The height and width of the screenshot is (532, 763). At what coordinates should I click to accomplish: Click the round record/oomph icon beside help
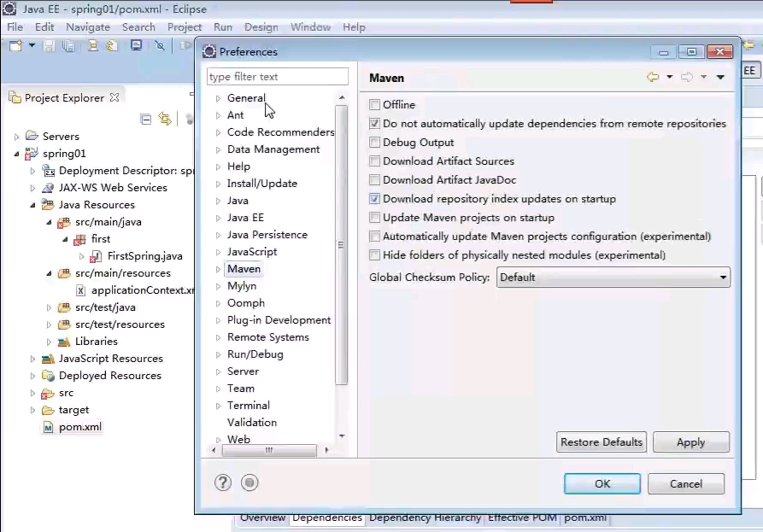[x=249, y=482]
